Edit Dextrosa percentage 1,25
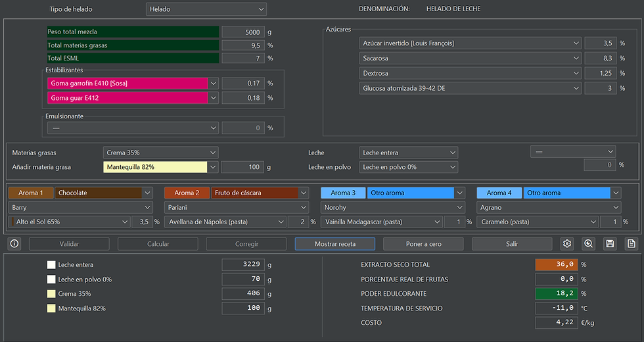Image resolution: width=644 pixels, height=342 pixels. coord(601,73)
